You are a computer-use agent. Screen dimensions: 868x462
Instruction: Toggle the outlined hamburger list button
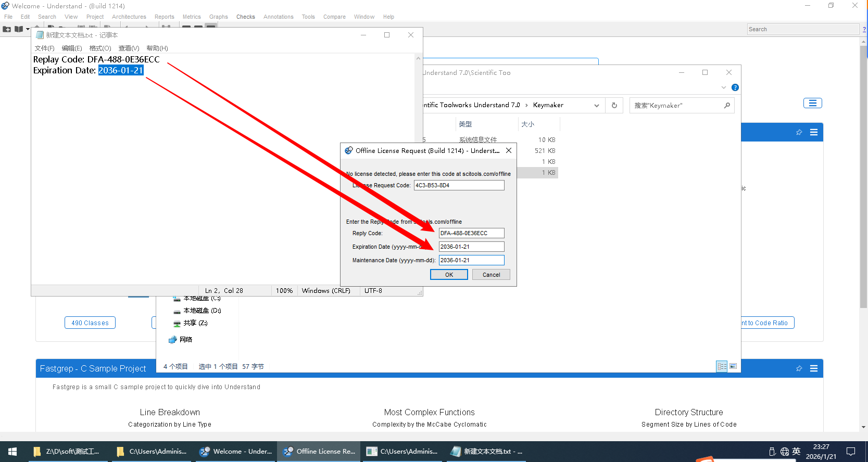pyautogui.click(x=812, y=103)
